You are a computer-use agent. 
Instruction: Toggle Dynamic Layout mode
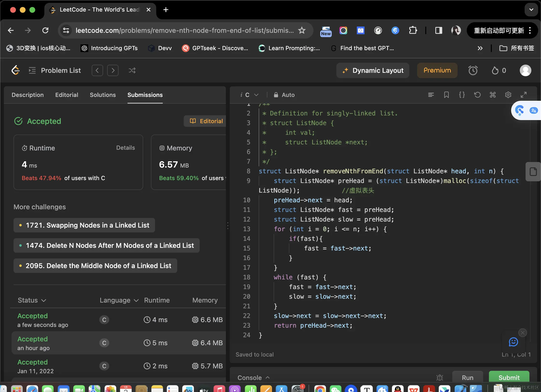[373, 70]
